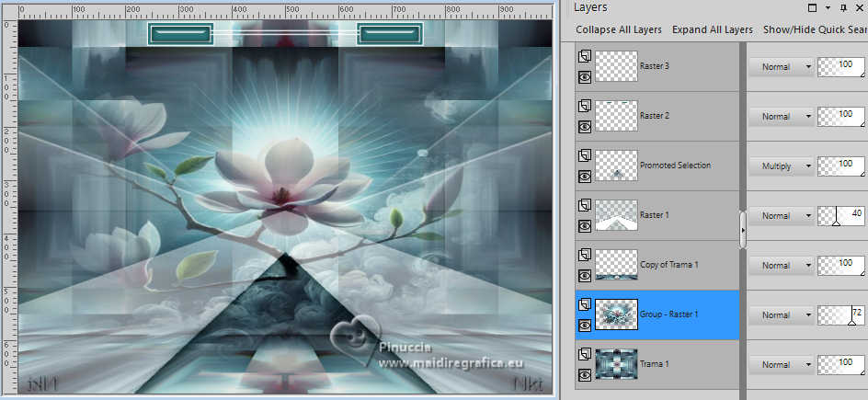Click the Raster 3 opacity field showing 100
The height and width of the screenshot is (400, 868).
[841, 66]
